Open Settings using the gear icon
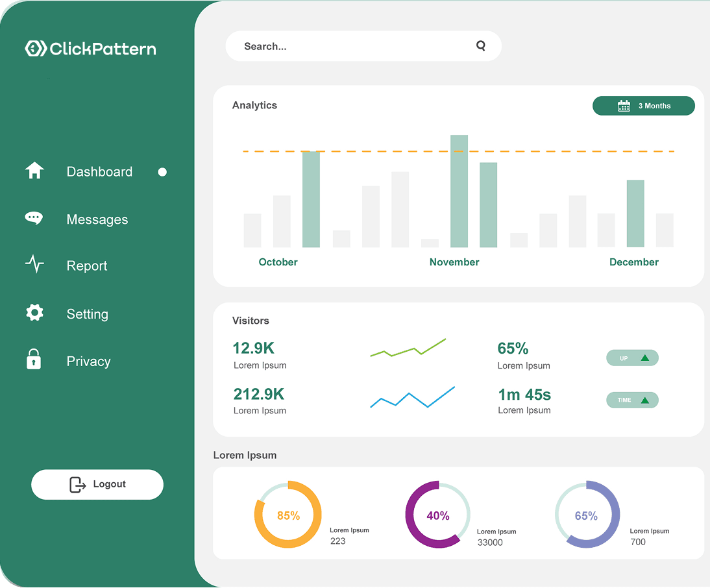710x588 pixels. pyautogui.click(x=34, y=312)
